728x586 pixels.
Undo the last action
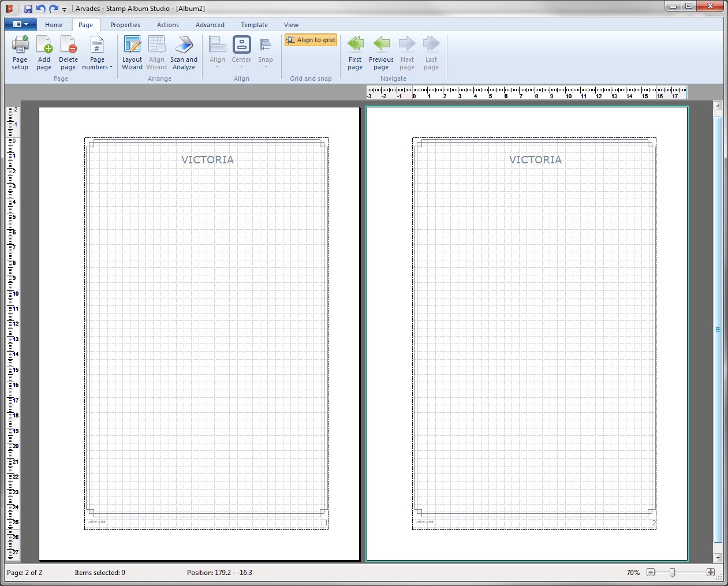pos(40,9)
